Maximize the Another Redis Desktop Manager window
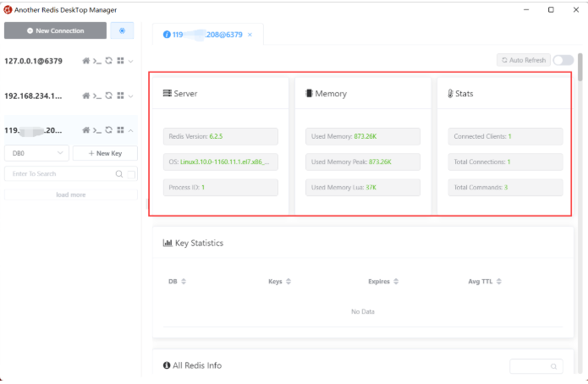 point(551,10)
